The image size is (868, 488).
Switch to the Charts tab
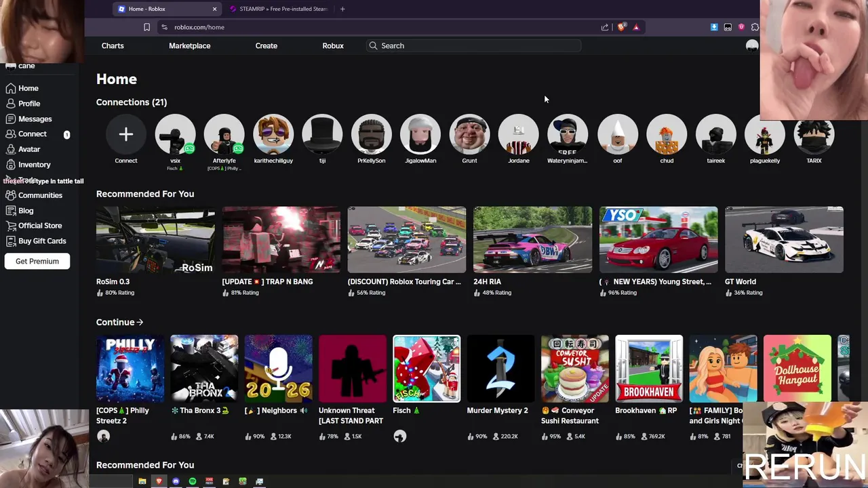(113, 45)
